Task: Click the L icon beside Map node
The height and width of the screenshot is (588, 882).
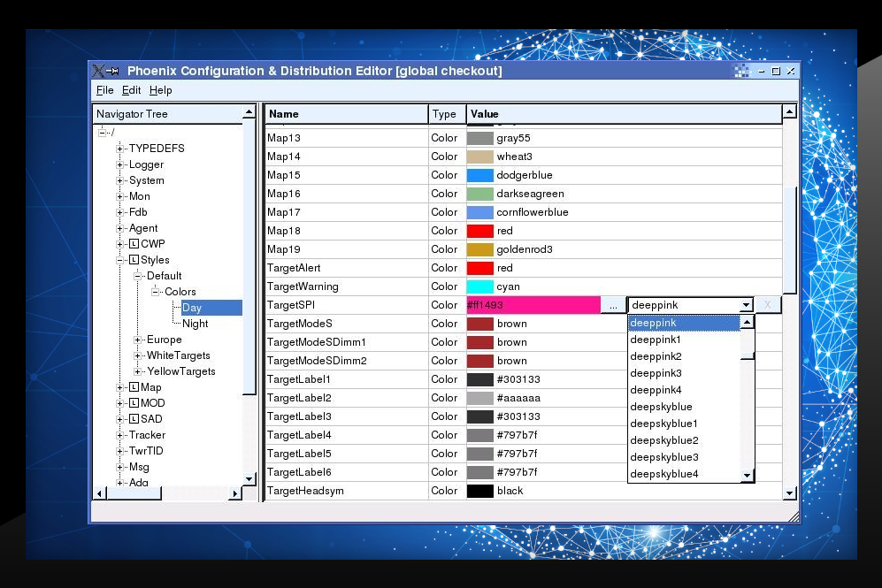Action: click(x=134, y=387)
